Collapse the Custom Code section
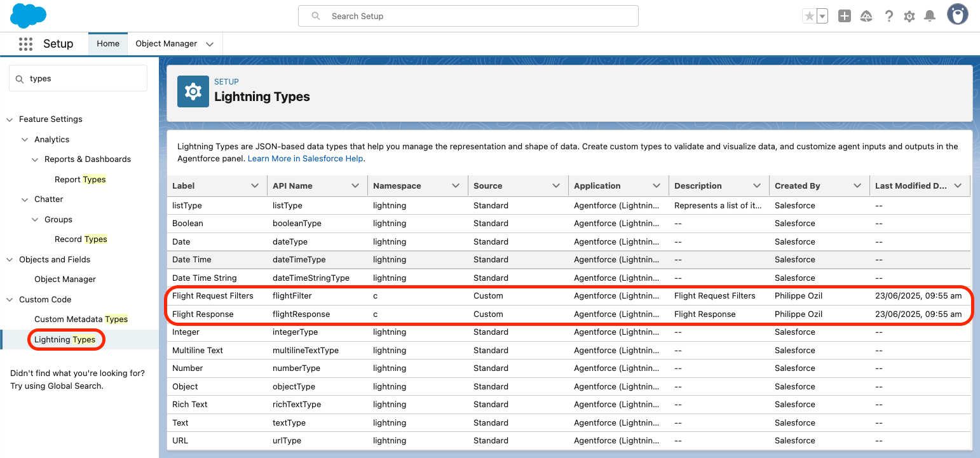 pos(10,300)
